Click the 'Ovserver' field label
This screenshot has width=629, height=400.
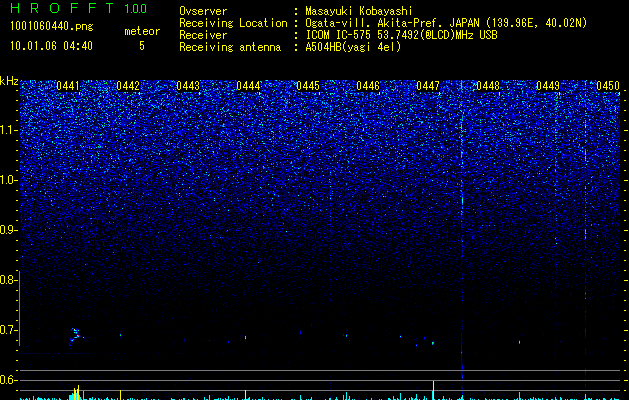(203, 11)
